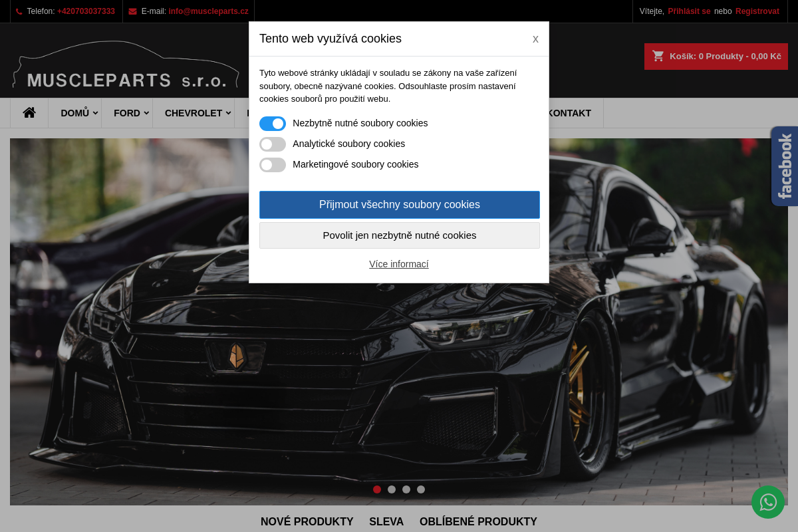The height and width of the screenshot is (532, 798).
Task: Click the home icon in navigation bar
Action: click(29, 112)
